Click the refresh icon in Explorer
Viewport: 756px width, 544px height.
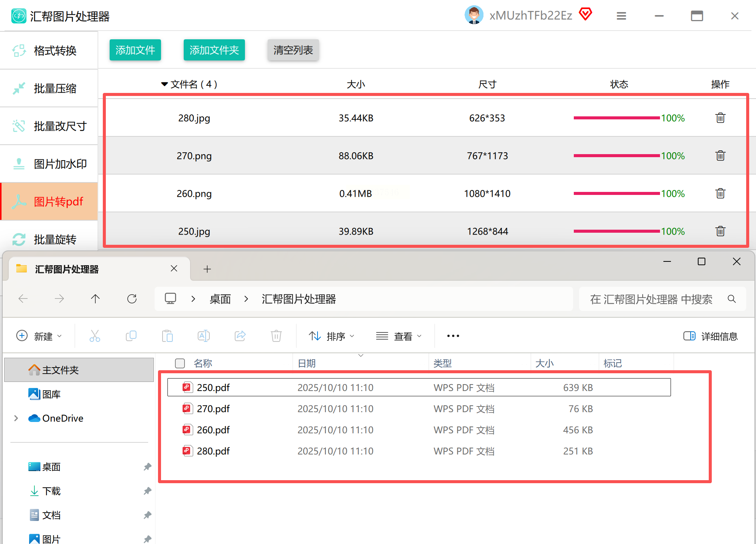(132, 299)
